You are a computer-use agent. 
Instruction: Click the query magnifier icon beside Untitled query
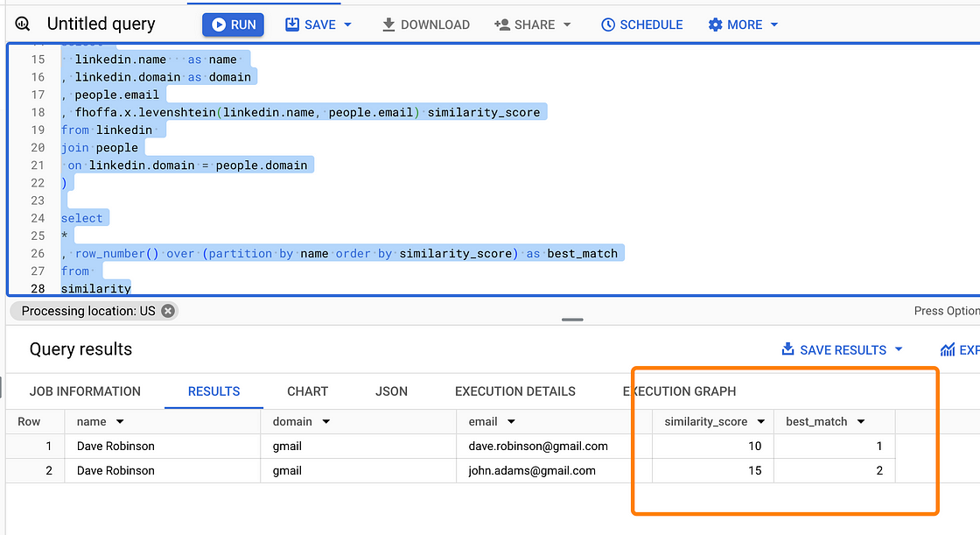pos(23,25)
